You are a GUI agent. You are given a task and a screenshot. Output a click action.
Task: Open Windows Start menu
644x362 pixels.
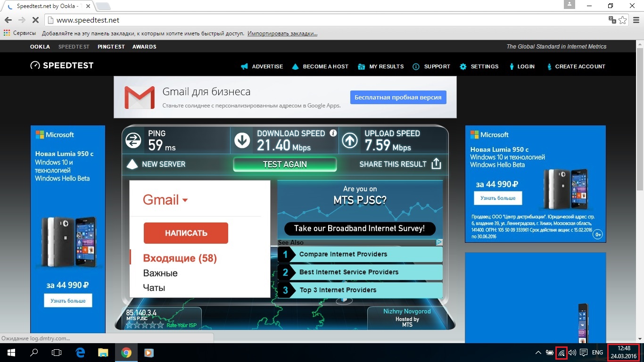(10, 352)
